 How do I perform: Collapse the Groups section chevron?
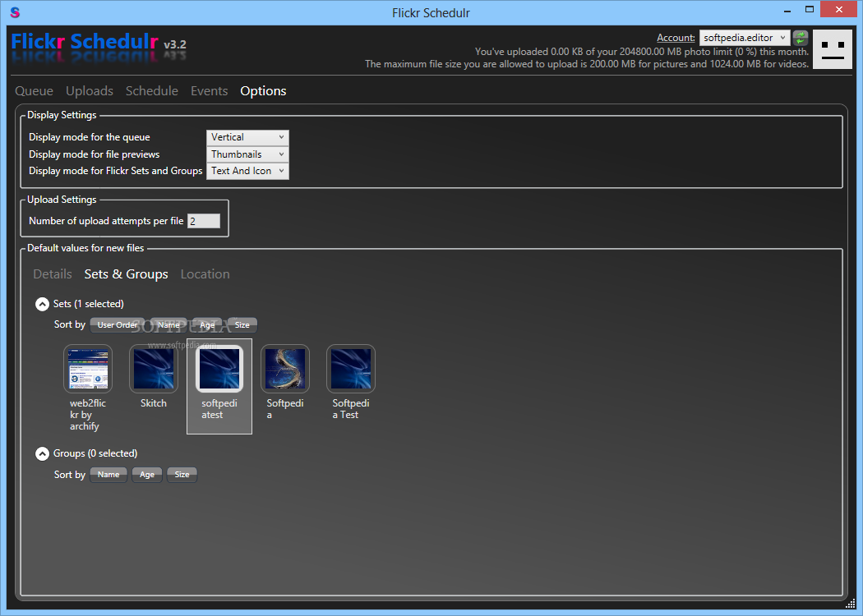43,453
